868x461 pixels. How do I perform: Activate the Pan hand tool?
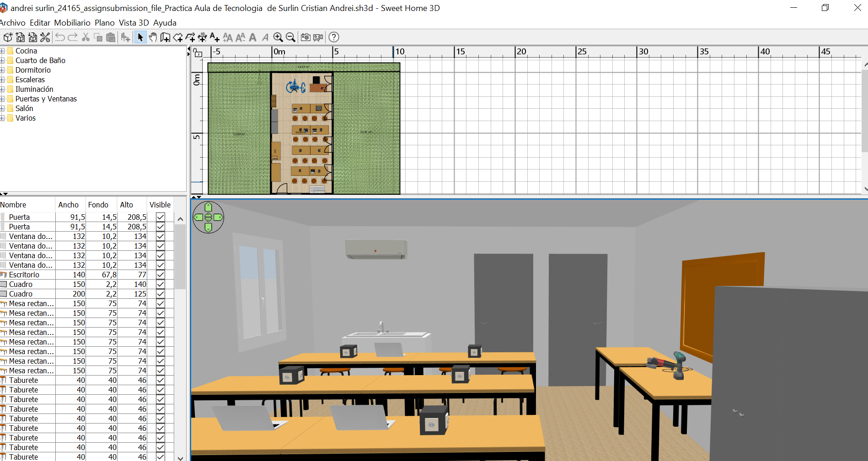point(153,37)
